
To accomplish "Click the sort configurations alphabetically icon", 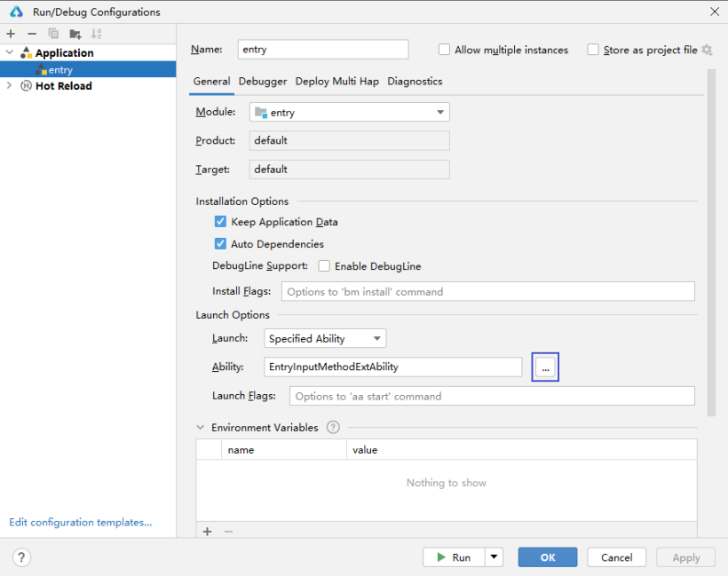I will (x=97, y=34).
